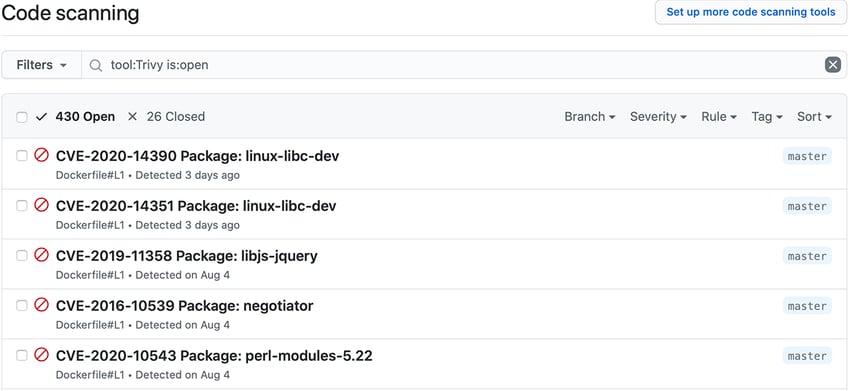Open CVE-2019-11358 libjs-jquery alert
The height and width of the screenshot is (391, 850).
point(187,256)
